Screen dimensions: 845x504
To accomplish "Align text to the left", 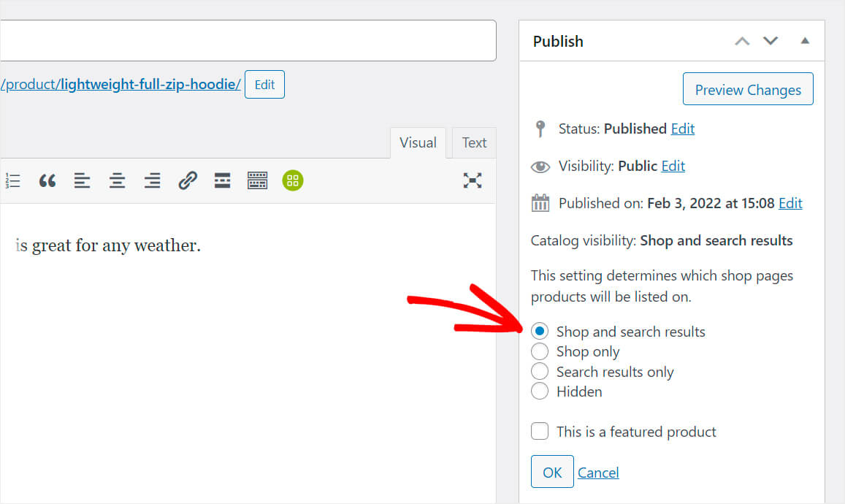I will 82,180.
